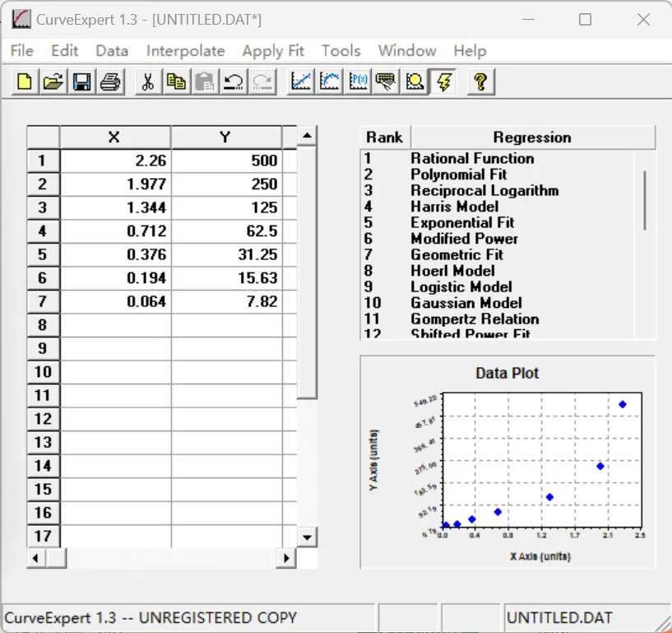672x633 pixels.
Task: Open the Tools menu
Action: (x=341, y=51)
